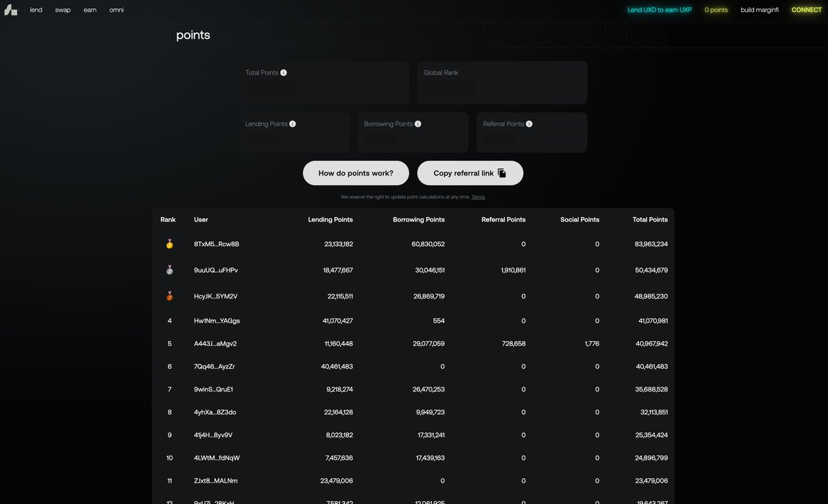Click the Referral Points info icon
This screenshot has width=828, height=504.
coord(529,124)
